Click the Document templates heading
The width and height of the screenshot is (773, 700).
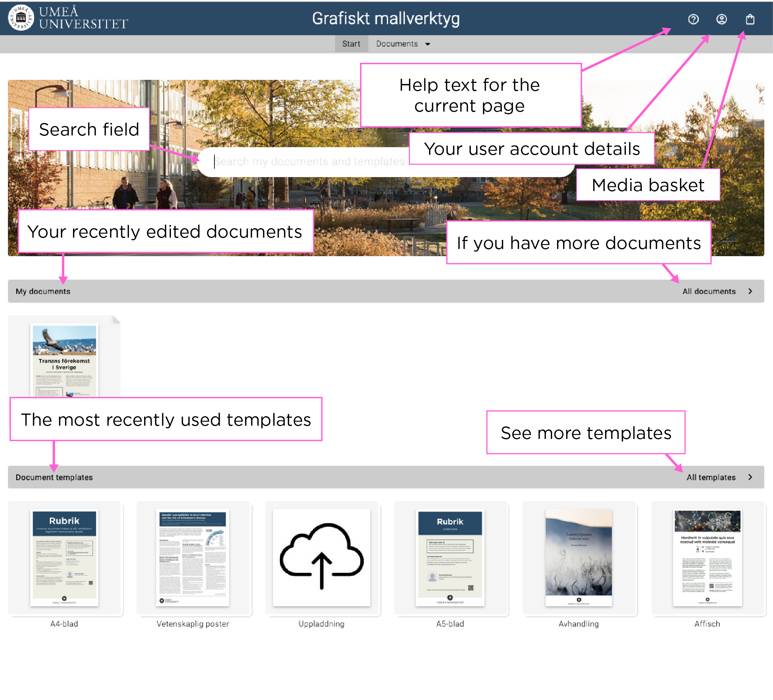click(54, 477)
